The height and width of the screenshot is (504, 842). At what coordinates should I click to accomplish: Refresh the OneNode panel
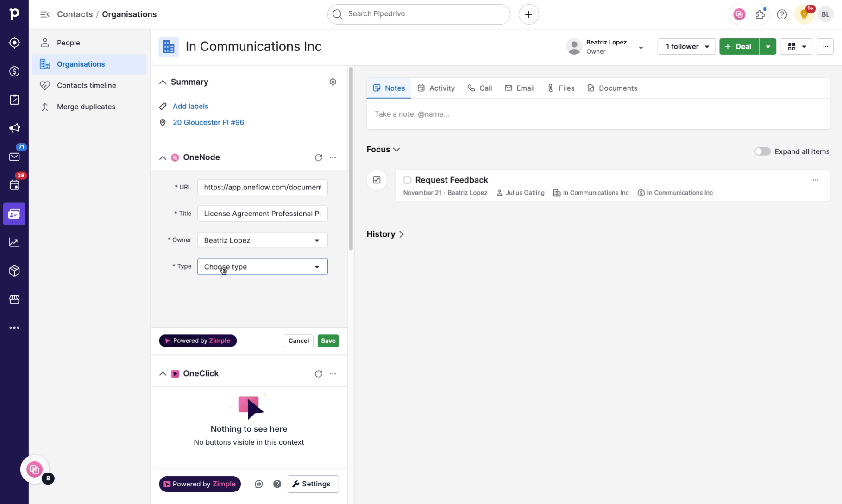318,157
